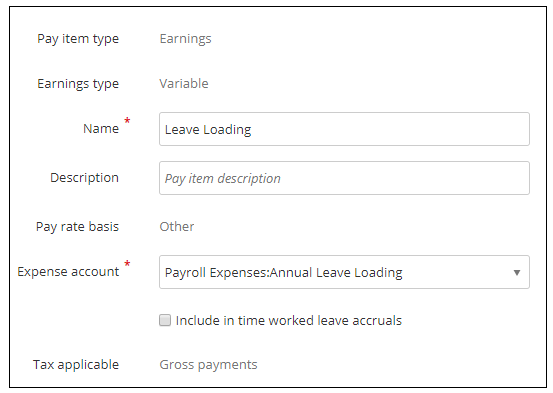Select the Payroll Expenses:Annual Leave Loading combo box text
This screenshot has height=393, width=553.
tap(283, 273)
